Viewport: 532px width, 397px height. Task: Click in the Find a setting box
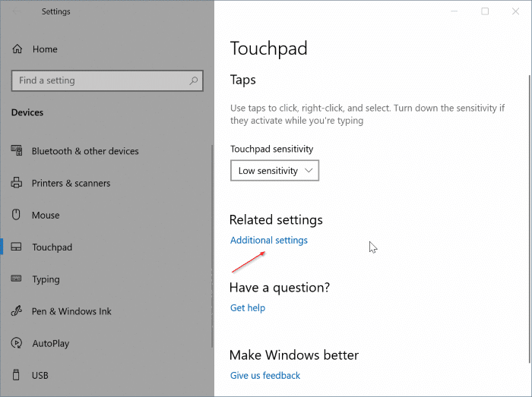click(x=107, y=80)
